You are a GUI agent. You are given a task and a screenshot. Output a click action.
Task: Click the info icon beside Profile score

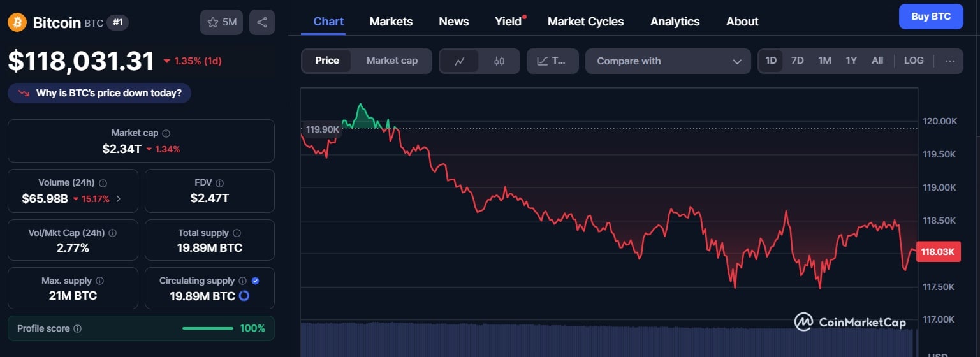point(78,329)
